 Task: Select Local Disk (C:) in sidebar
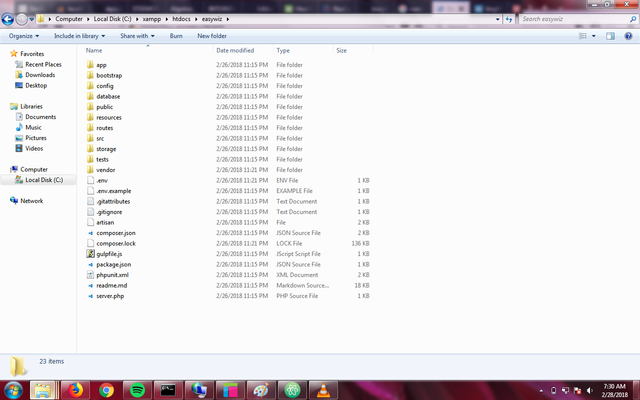[44, 180]
